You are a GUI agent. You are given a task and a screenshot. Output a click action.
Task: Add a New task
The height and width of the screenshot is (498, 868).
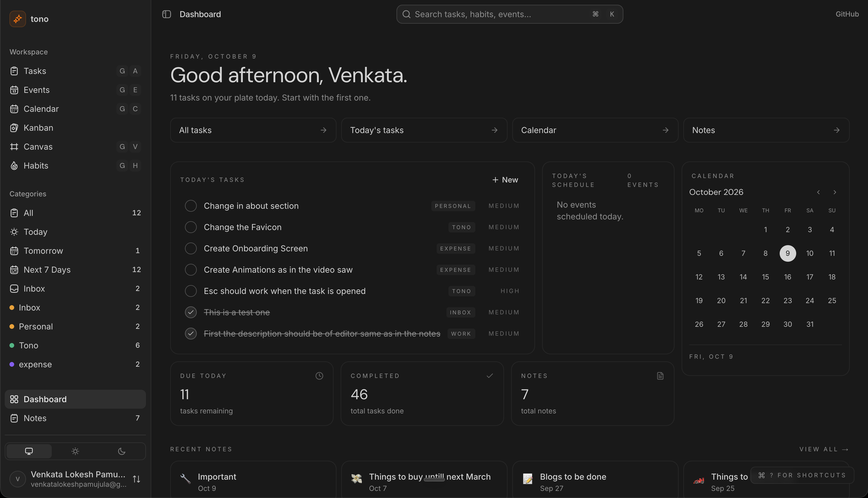(x=505, y=180)
